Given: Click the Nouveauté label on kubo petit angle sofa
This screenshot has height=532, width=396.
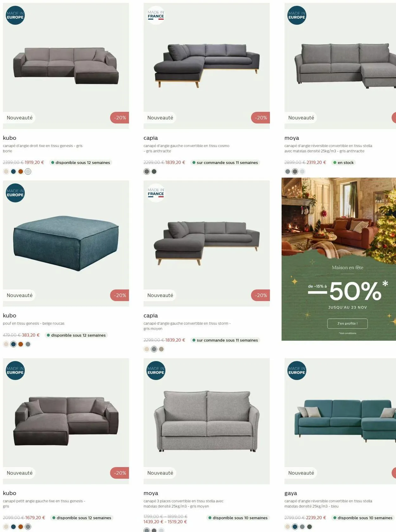Looking at the screenshot, I should click(20, 473).
